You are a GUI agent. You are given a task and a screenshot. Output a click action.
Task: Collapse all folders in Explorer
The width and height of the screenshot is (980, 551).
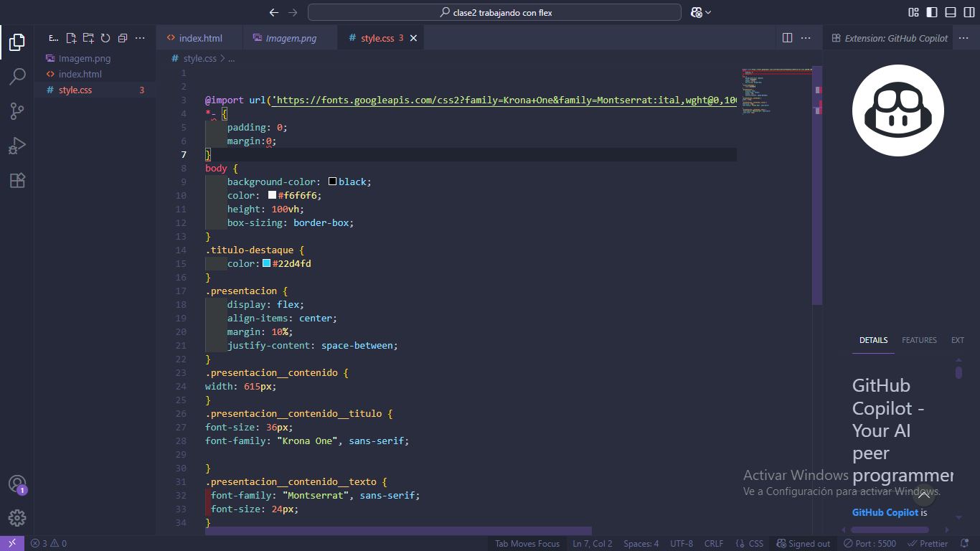pyautogui.click(x=123, y=38)
